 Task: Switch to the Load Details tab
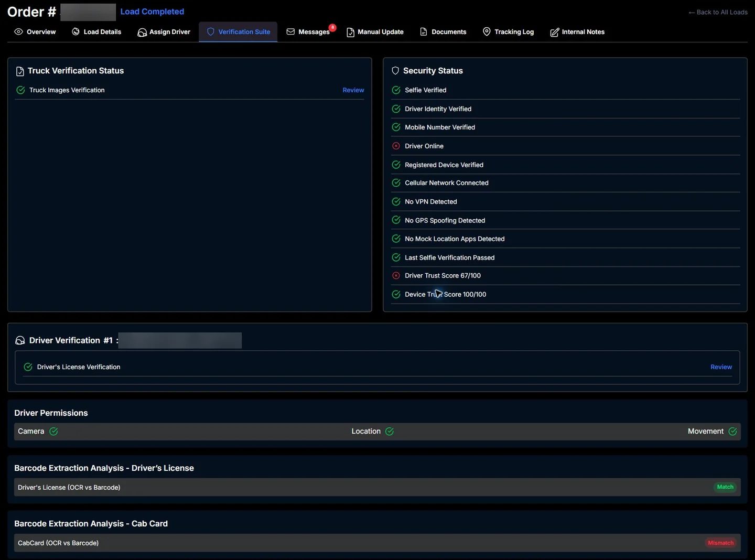[96, 32]
